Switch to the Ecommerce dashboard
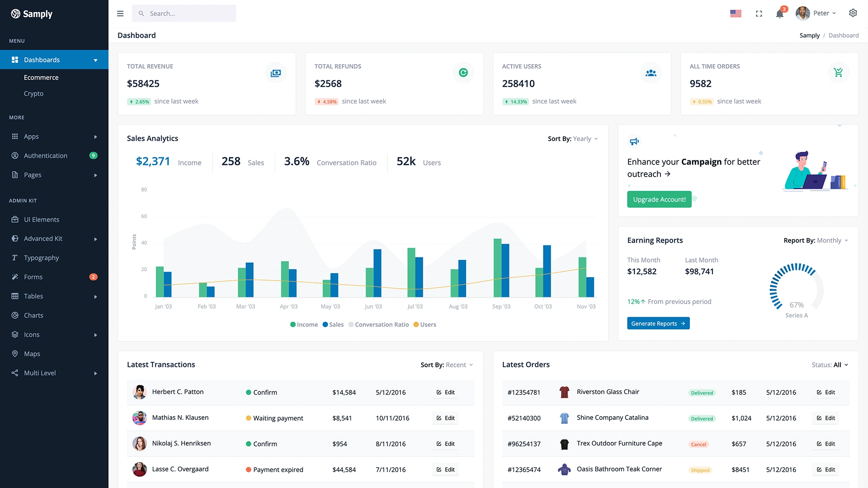Image resolution: width=868 pixels, height=488 pixels. pyautogui.click(x=41, y=77)
